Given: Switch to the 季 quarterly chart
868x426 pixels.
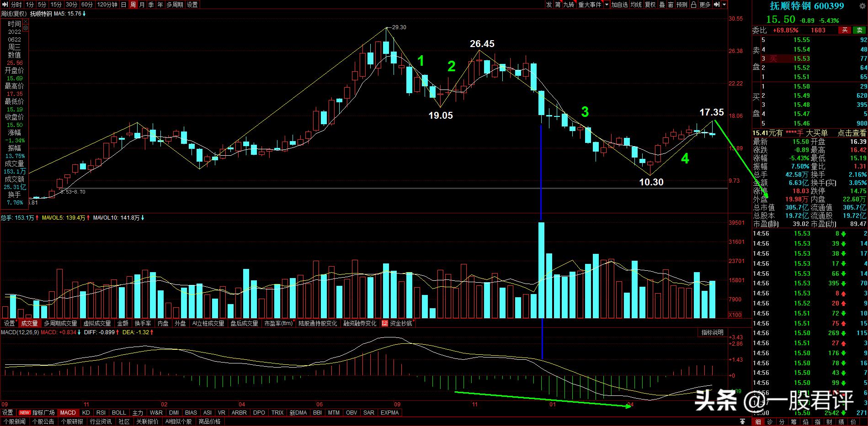Looking at the screenshot, I should (151, 5).
